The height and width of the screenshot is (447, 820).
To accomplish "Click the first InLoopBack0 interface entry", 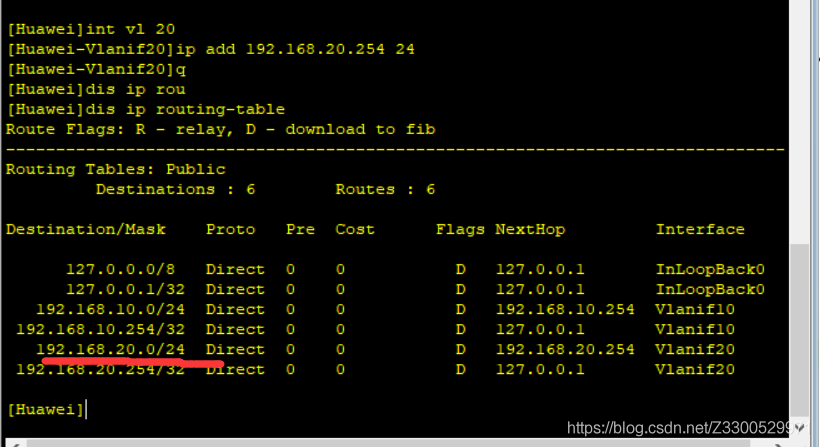I will point(710,269).
